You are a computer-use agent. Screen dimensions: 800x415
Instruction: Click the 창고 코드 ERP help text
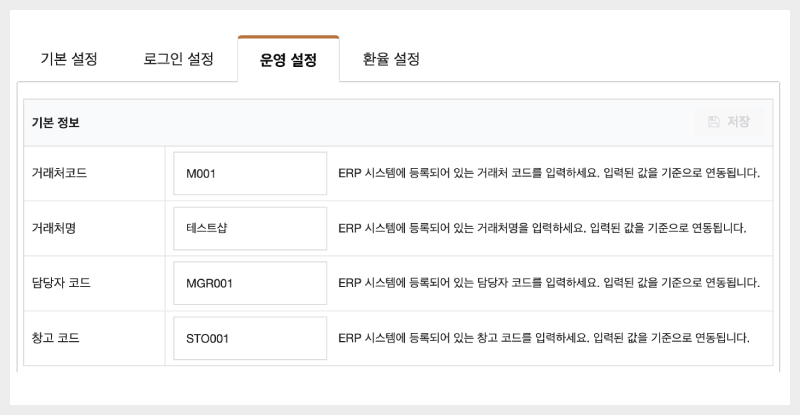pos(544,338)
